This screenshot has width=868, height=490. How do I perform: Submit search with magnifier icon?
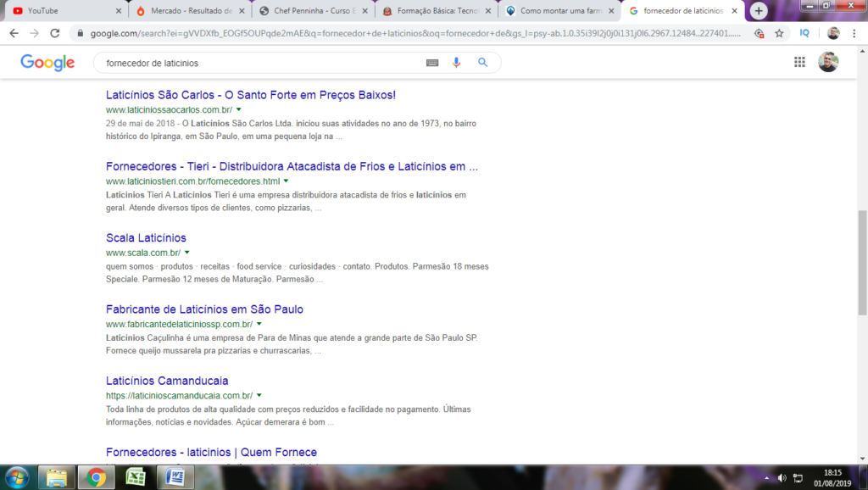coord(482,63)
